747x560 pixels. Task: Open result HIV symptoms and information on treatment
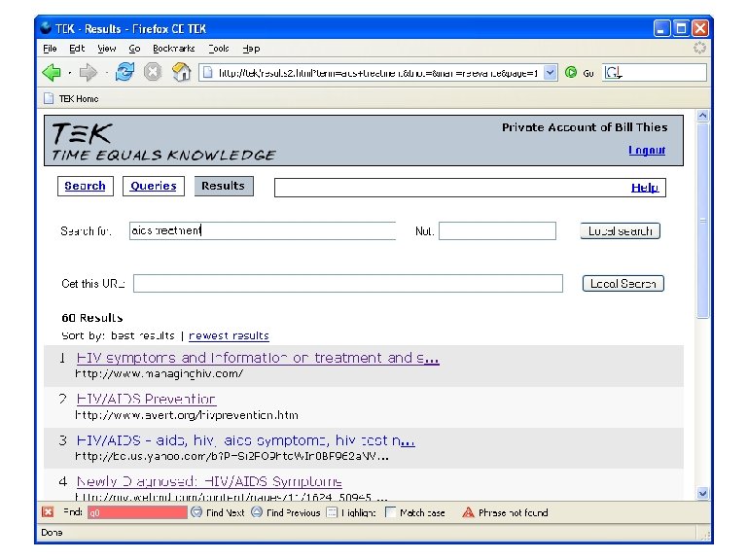(258, 358)
